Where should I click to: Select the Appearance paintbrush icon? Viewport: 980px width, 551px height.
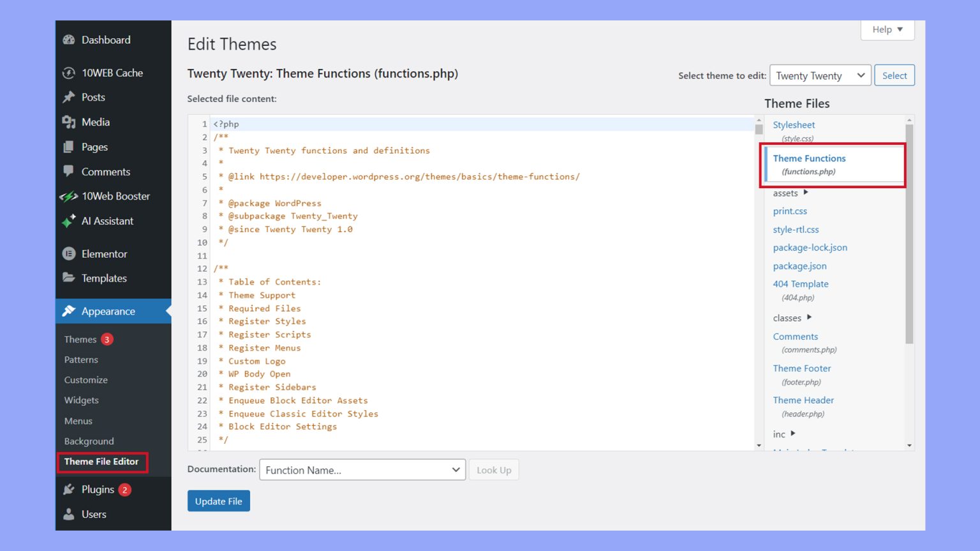click(x=69, y=311)
